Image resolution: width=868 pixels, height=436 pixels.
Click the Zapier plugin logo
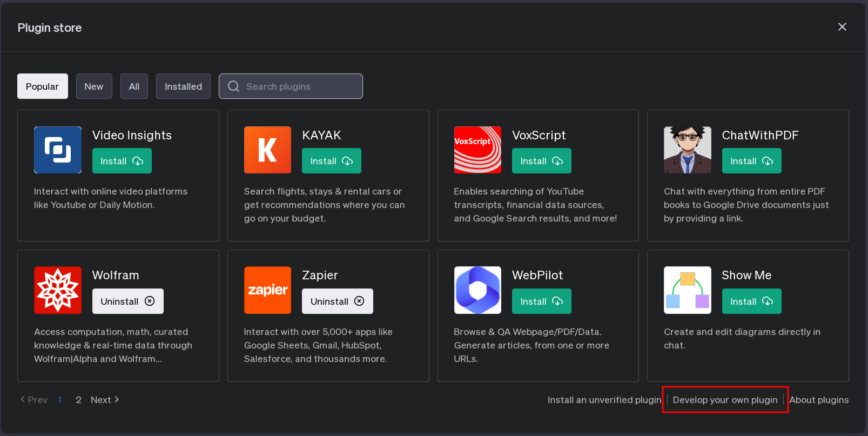pyautogui.click(x=267, y=290)
